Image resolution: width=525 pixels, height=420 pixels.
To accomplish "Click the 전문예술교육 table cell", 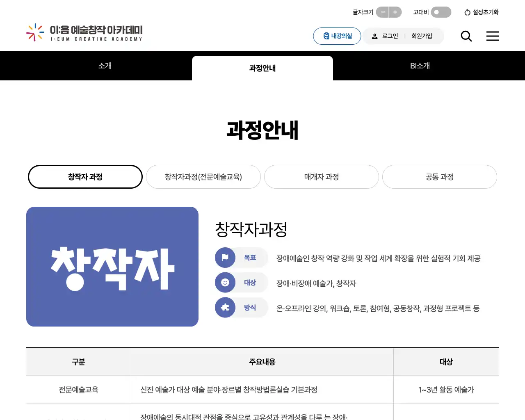I will pyautogui.click(x=78, y=390).
